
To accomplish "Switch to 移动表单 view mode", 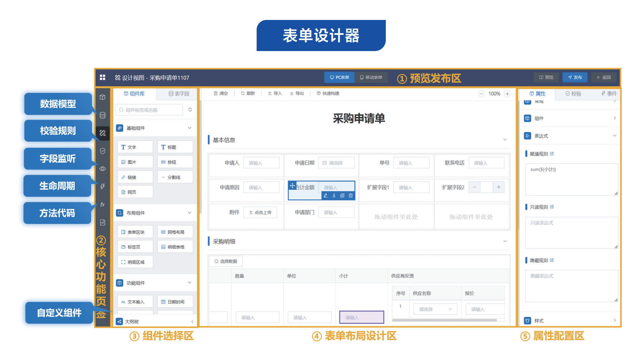I will (x=371, y=77).
